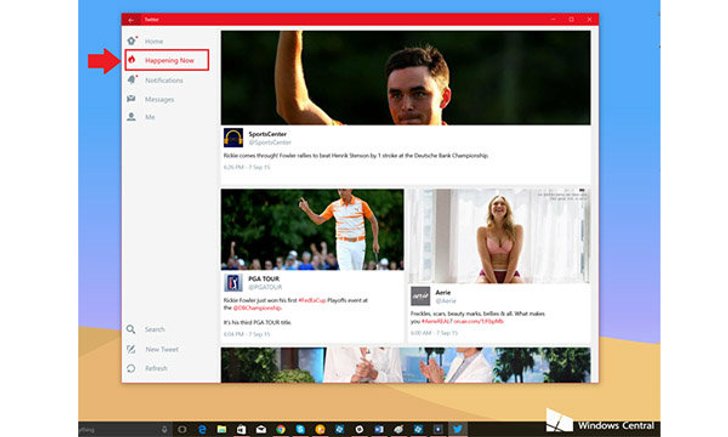Follow the #AerieREAL hashtag link
The height and width of the screenshot is (437, 728).
click(436, 321)
